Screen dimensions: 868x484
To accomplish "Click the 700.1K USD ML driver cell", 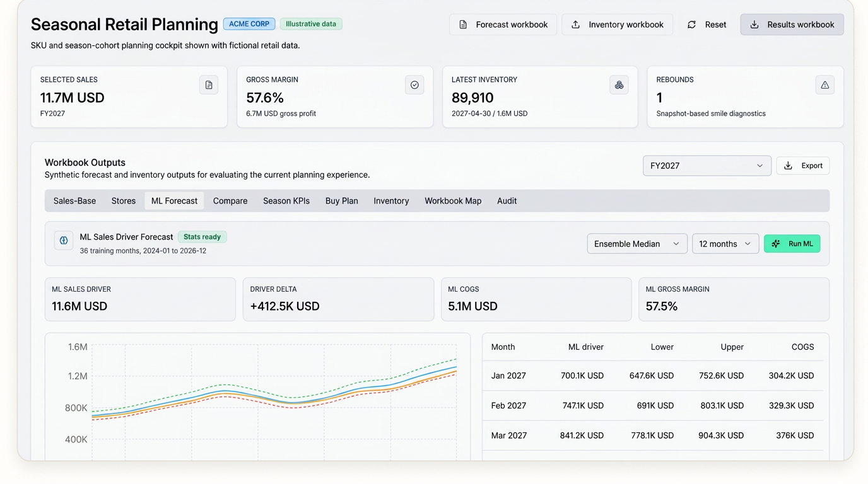I will 582,376.
